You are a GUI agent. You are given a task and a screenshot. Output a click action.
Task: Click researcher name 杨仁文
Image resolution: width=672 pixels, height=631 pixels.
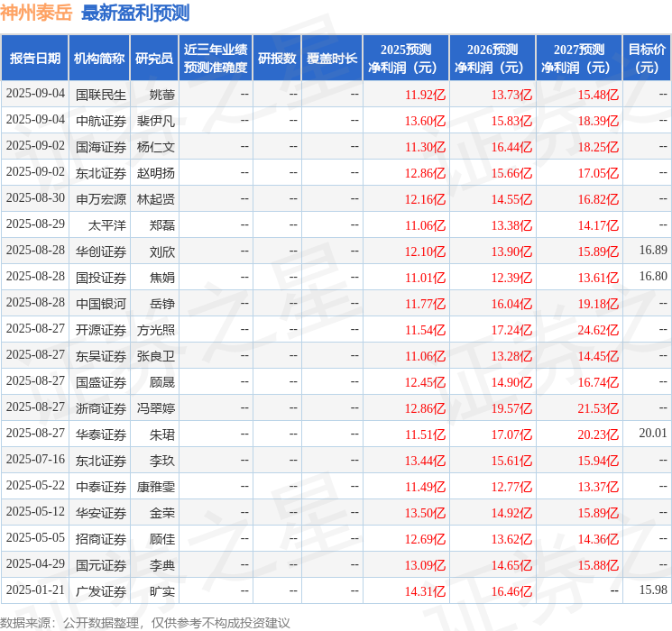pyautogui.click(x=155, y=147)
